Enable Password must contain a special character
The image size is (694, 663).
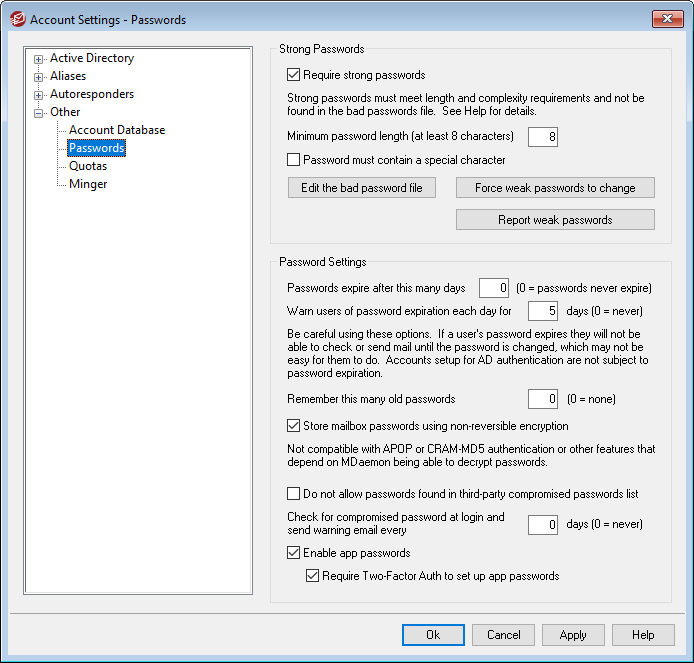[x=294, y=160]
